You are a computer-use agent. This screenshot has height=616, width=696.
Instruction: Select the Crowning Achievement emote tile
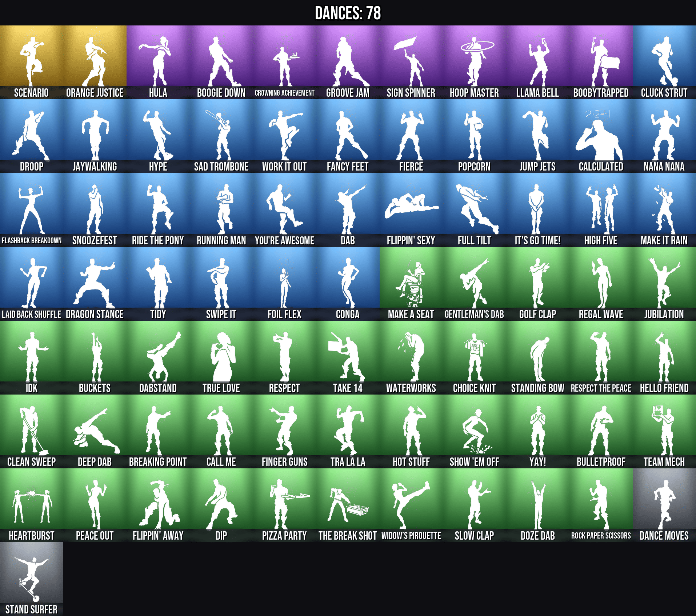coord(285,62)
